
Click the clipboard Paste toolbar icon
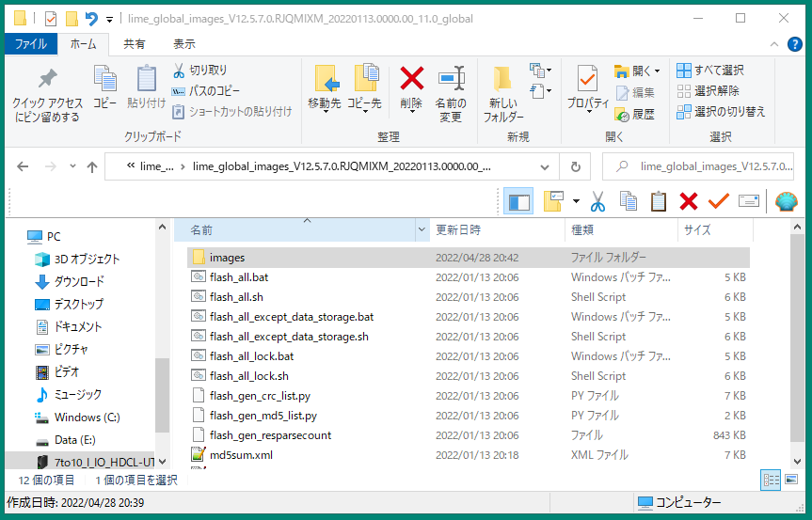click(x=659, y=201)
